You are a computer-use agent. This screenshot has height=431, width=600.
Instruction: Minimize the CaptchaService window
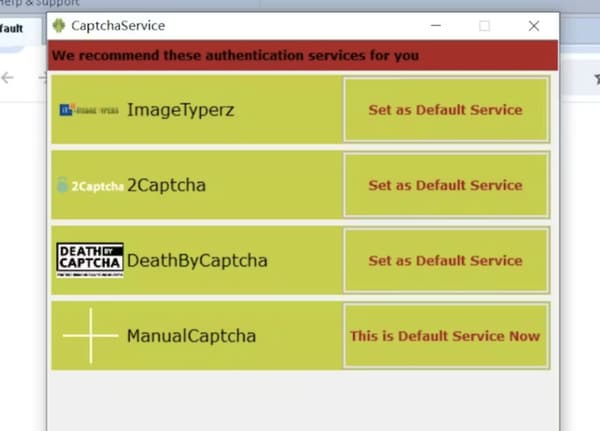tap(436, 26)
